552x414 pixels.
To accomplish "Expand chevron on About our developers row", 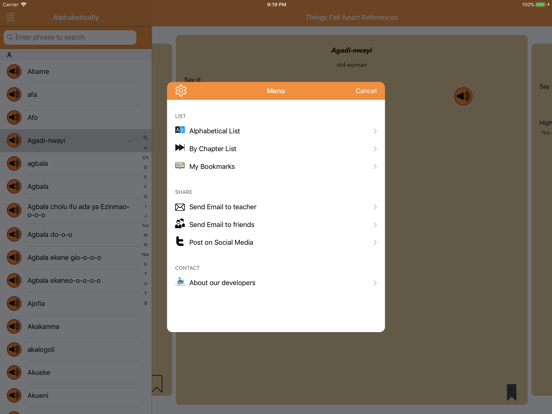I will tap(375, 283).
